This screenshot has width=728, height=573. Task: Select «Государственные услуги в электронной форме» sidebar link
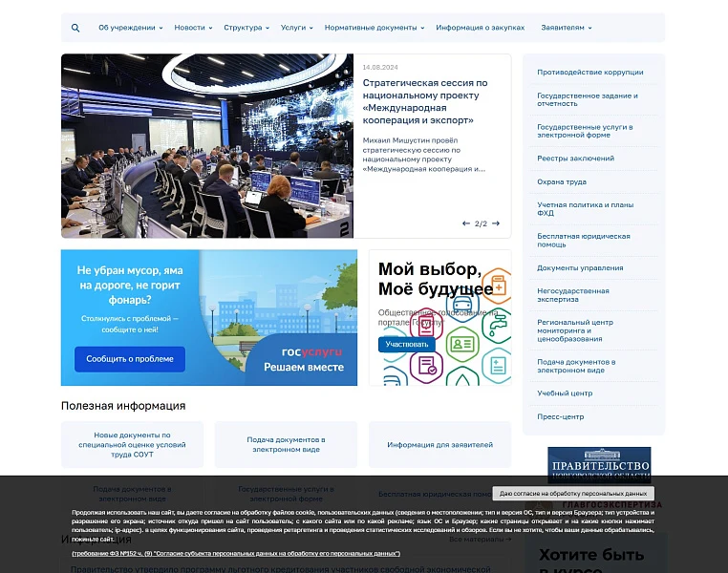[x=585, y=131]
